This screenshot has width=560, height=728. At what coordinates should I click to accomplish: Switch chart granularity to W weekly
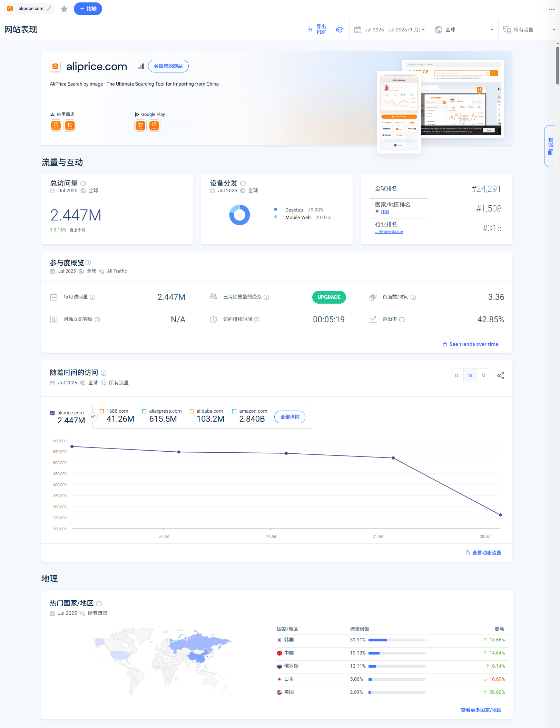click(470, 375)
